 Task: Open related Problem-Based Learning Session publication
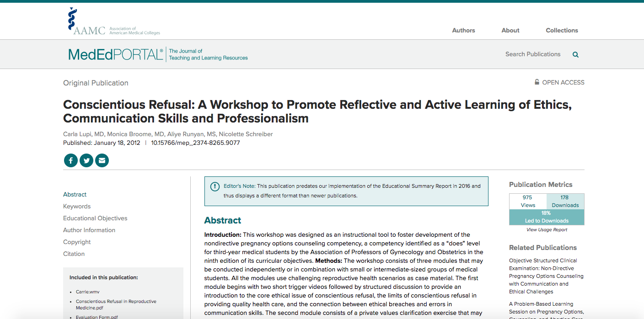pos(546,311)
